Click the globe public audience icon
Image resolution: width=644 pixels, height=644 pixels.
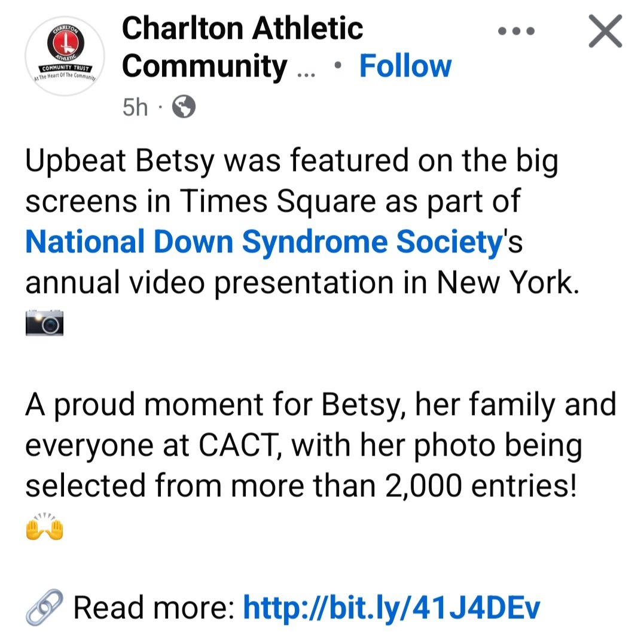point(184,106)
